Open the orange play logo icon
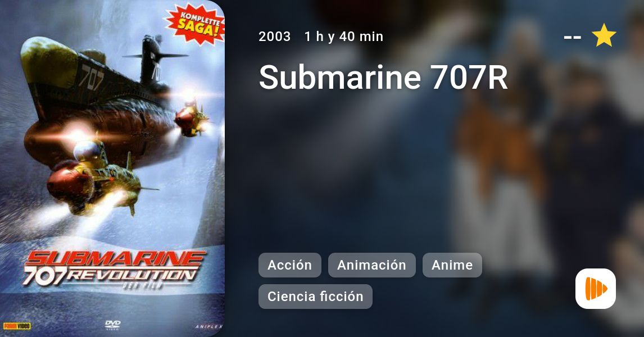Image resolution: width=644 pixels, height=337 pixels. (596, 289)
